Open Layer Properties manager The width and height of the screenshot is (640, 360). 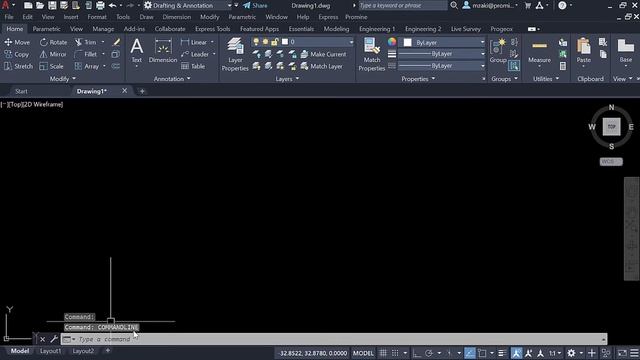(235, 54)
